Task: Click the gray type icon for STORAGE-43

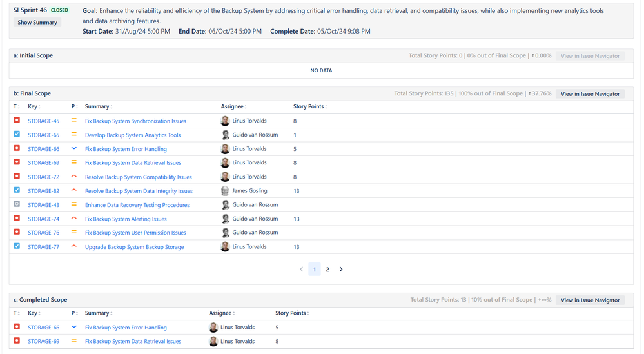Action: coord(17,204)
